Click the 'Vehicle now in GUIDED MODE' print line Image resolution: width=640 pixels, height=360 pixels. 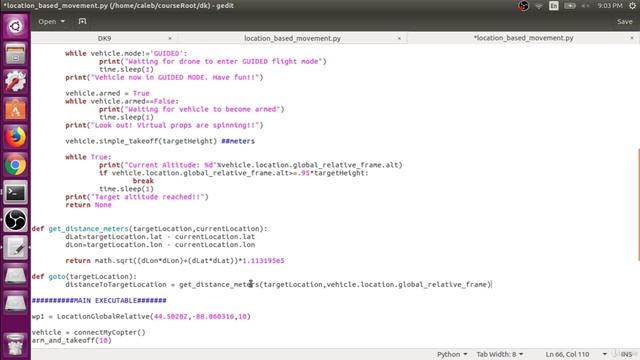pyautogui.click(x=164, y=78)
